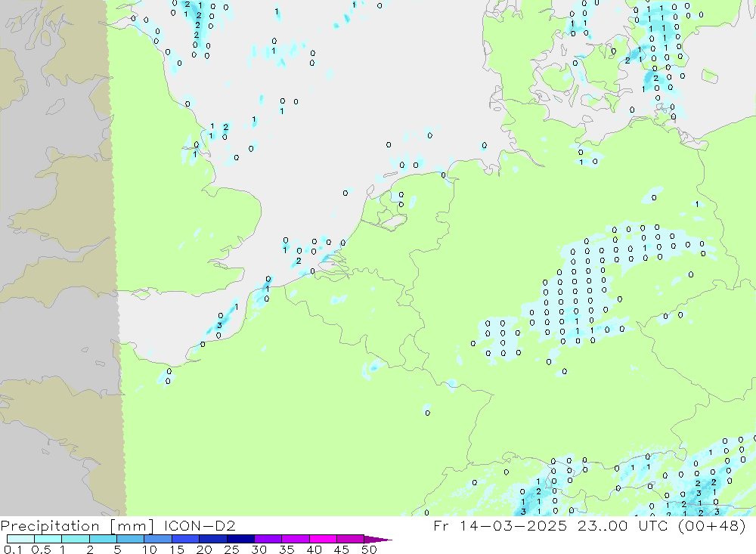Image resolution: width=756 pixels, height=554 pixels.
Task: Click the 'Precipitation [mm]' title text
Action: (x=77, y=525)
